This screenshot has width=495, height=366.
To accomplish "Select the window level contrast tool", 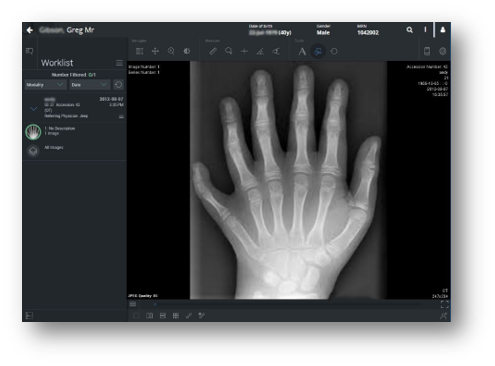I will 187,51.
